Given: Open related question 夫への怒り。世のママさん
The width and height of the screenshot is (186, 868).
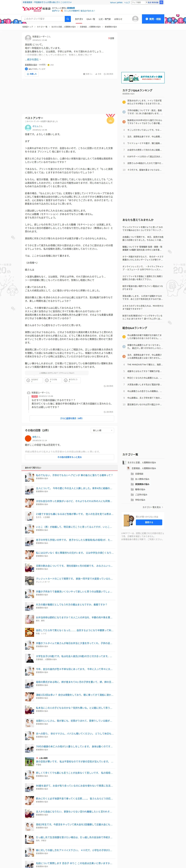Looking at the screenshot, I should point(75,734).
